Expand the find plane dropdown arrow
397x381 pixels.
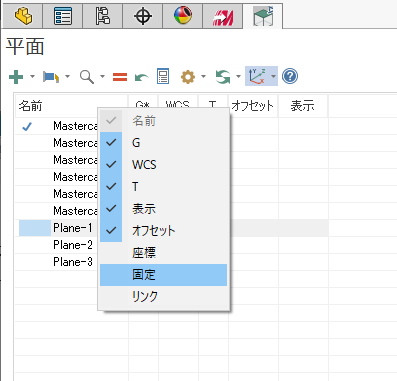point(102,77)
